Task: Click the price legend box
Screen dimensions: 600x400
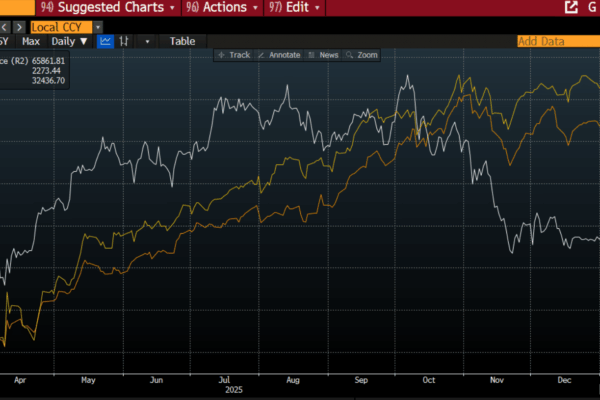Action: (33, 70)
